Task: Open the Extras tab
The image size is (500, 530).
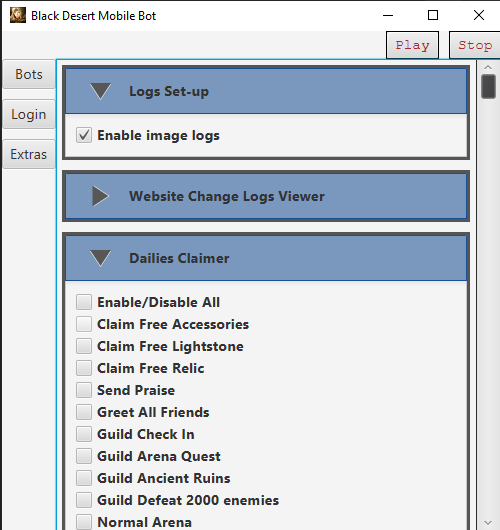Action: [x=29, y=154]
